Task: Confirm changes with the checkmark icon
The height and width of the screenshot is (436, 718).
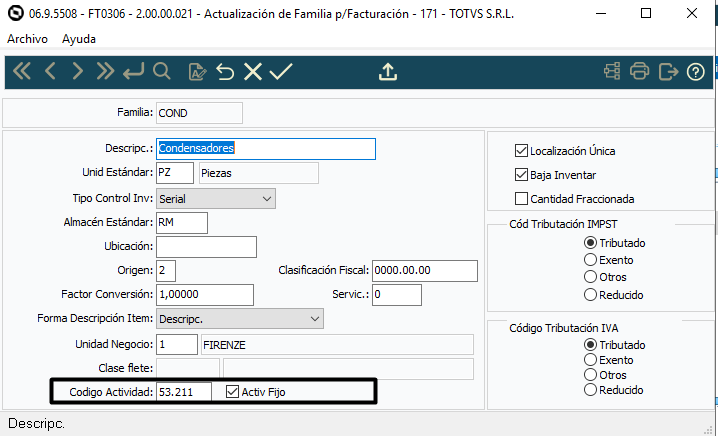Action: (280, 72)
